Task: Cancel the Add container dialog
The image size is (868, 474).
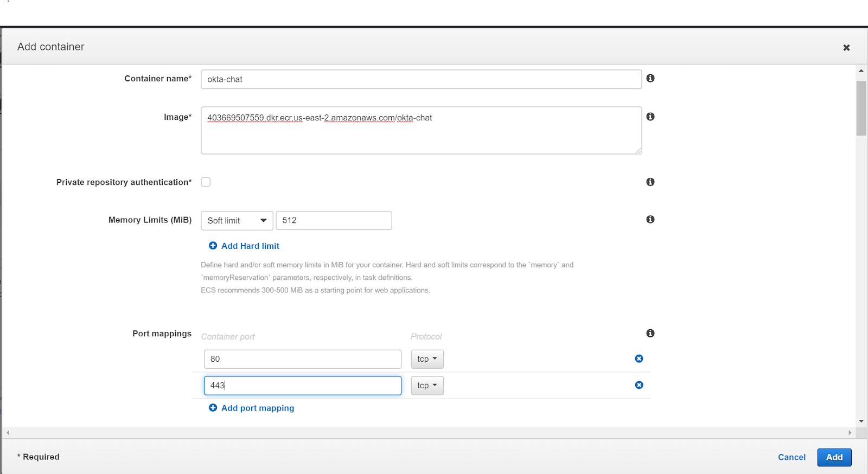Action: 791,457
